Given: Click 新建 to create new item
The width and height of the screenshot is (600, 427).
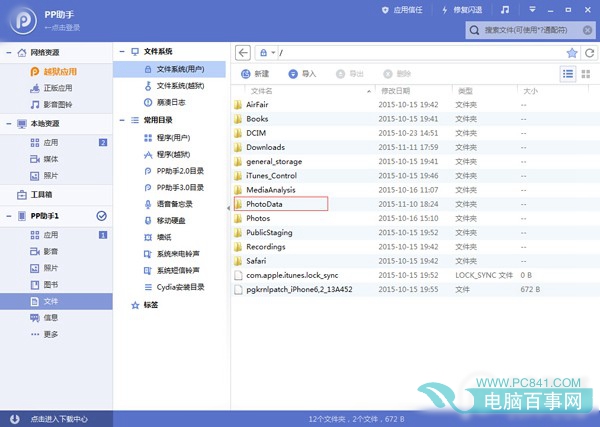Looking at the screenshot, I should [x=255, y=74].
